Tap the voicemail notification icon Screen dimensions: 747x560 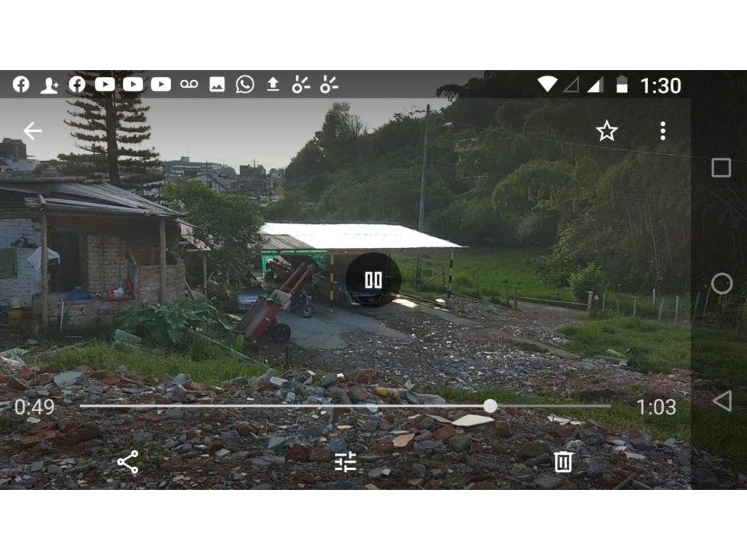(188, 85)
